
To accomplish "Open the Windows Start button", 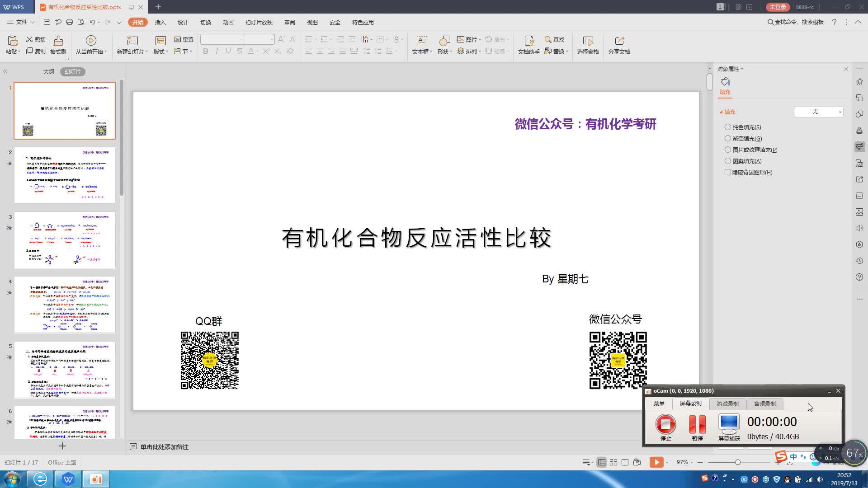I will click(12, 479).
